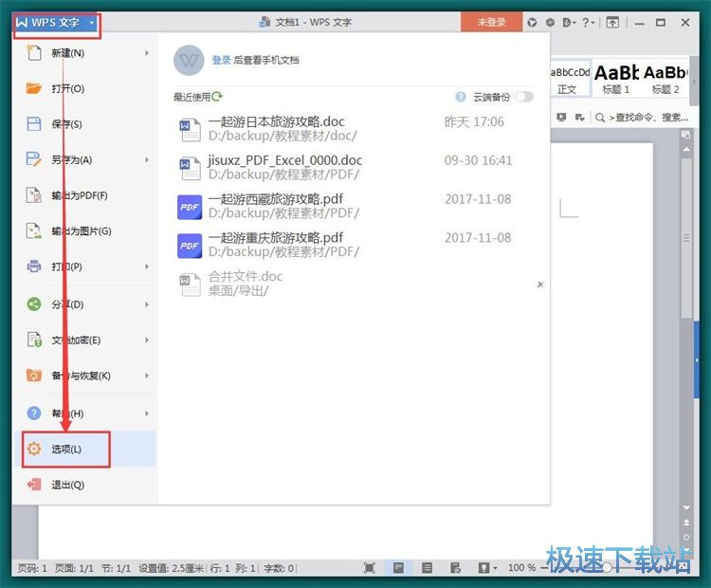Select the 保存(S) menu entry

coord(86,124)
